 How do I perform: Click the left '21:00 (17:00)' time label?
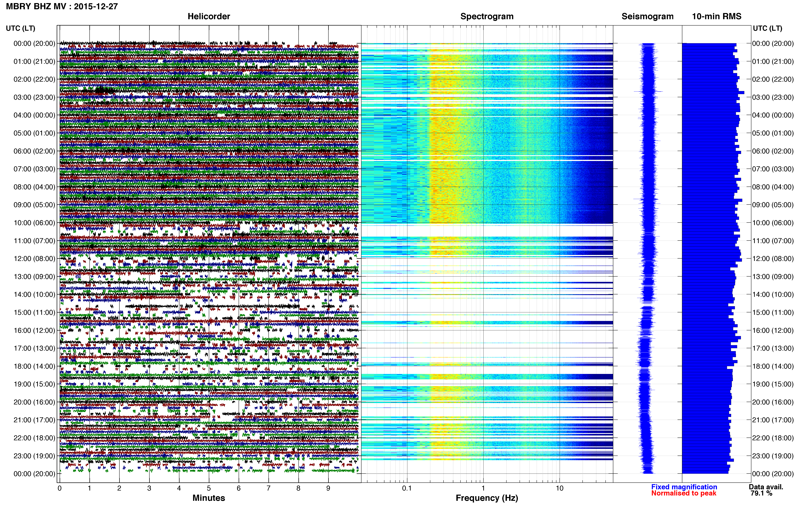34,420
